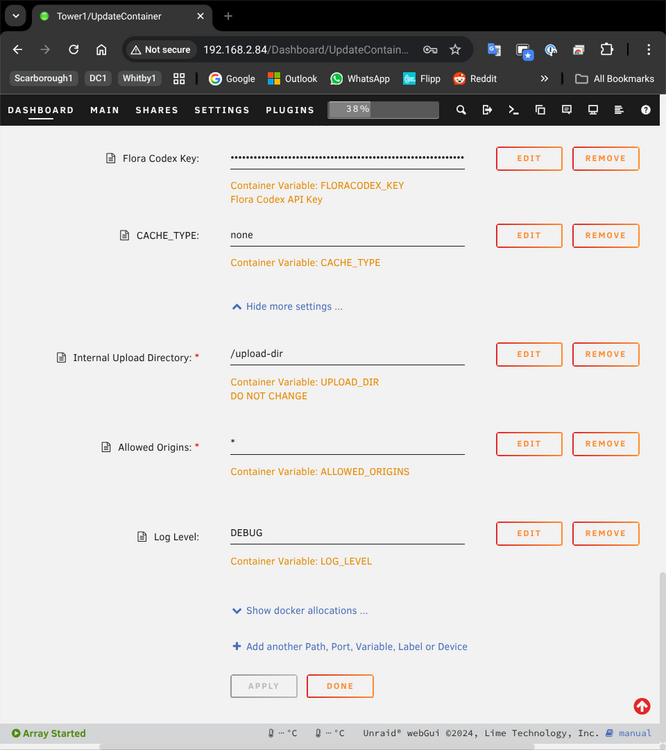Open the SETTINGS menu
666x750 pixels.
click(x=222, y=110)
